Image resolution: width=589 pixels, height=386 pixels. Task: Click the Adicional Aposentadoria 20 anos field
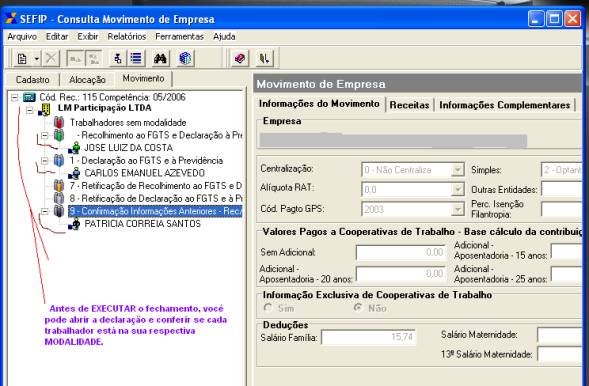click(401, 274)
